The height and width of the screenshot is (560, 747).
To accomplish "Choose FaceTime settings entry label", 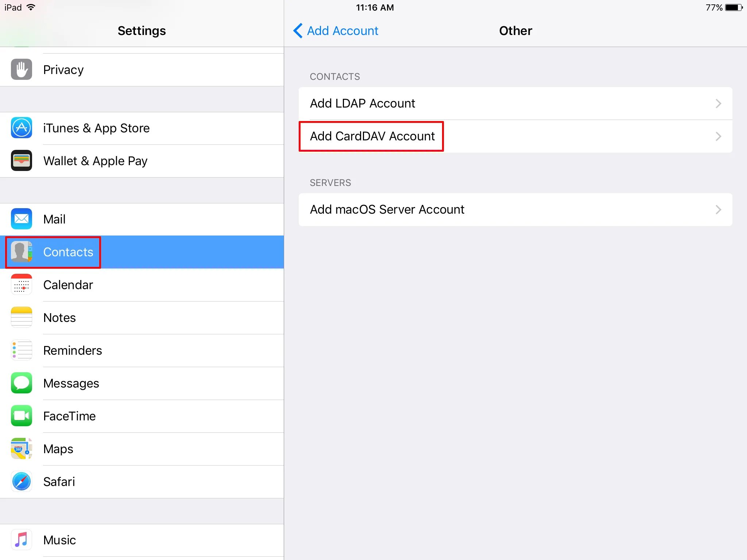I will tap(69, 416).
